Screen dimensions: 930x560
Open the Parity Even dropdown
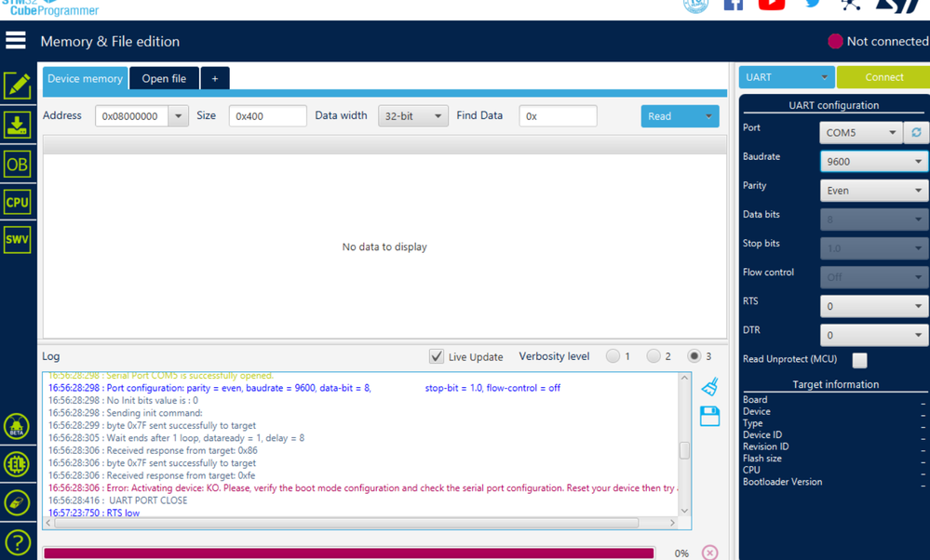click(x=874, y=190)
